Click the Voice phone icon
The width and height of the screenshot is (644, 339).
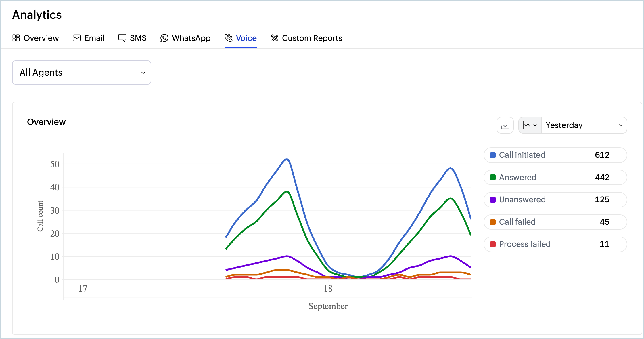229,38
